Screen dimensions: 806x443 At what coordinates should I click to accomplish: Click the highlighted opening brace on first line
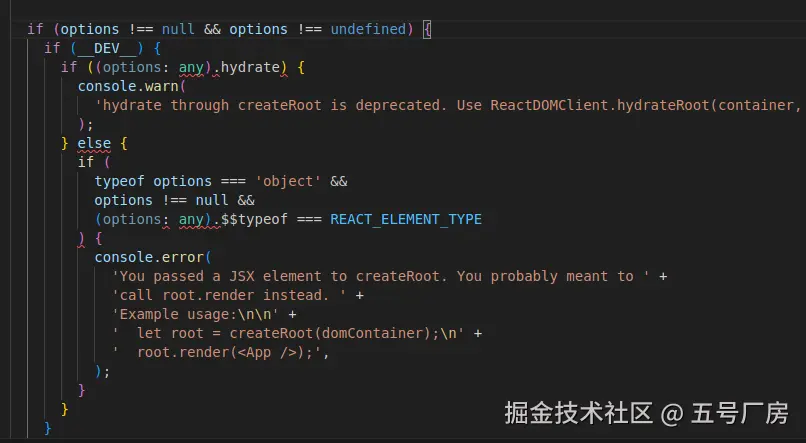tap(427, 29)
